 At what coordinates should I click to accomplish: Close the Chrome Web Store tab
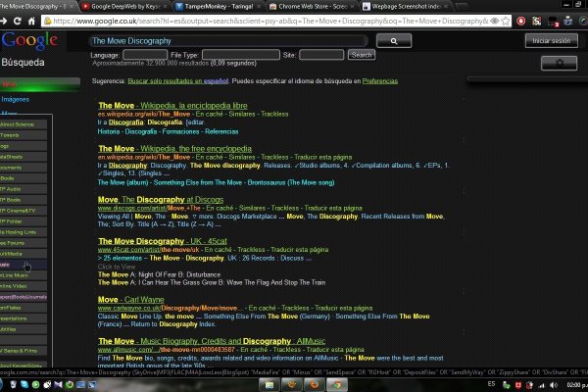point(352,7)
